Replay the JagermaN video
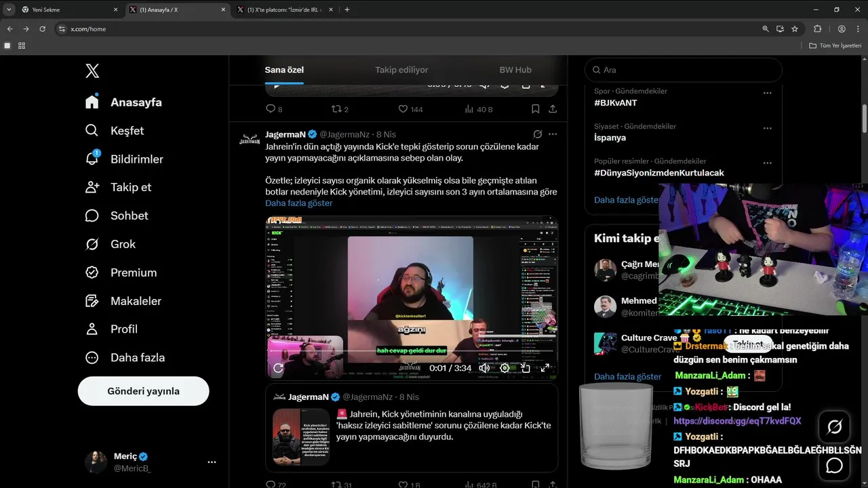This screenshot has height=488, width=868. point(278,368)
